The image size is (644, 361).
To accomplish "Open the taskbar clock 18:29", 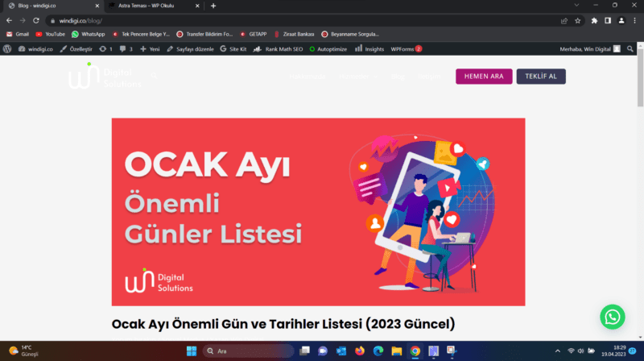I will [x=613, y=351].
